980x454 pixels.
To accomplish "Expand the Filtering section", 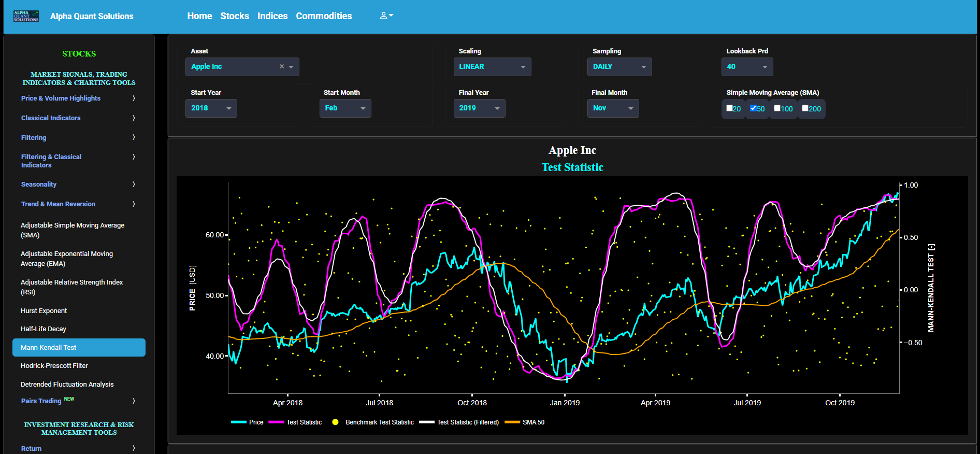I will tap(78, 138).
